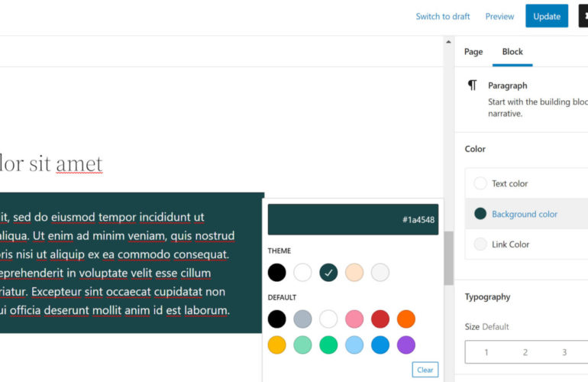Screen dimensions: 588x382
Task: Select the purple default color swatch
Action: coord(406,345)
